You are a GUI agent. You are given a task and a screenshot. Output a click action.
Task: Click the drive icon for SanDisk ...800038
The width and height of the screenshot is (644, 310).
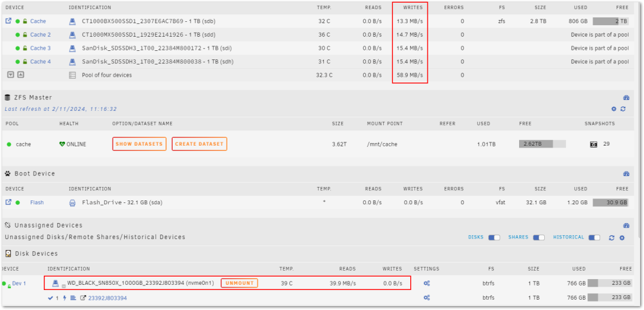coord(72,62)
